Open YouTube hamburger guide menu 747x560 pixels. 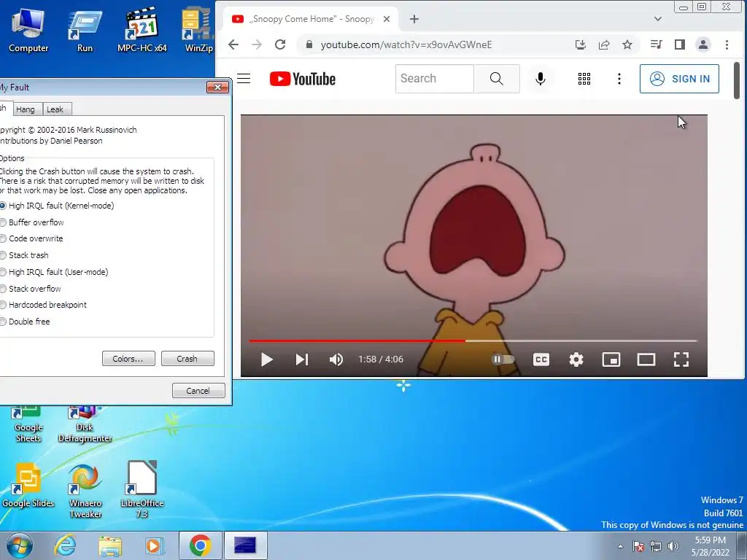click(x=244, y=79)
